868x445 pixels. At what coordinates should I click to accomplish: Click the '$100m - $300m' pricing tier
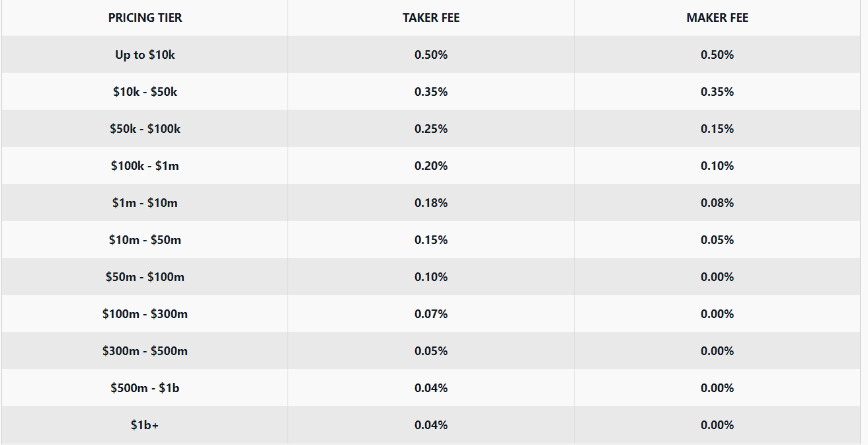(x=145, y=314)
